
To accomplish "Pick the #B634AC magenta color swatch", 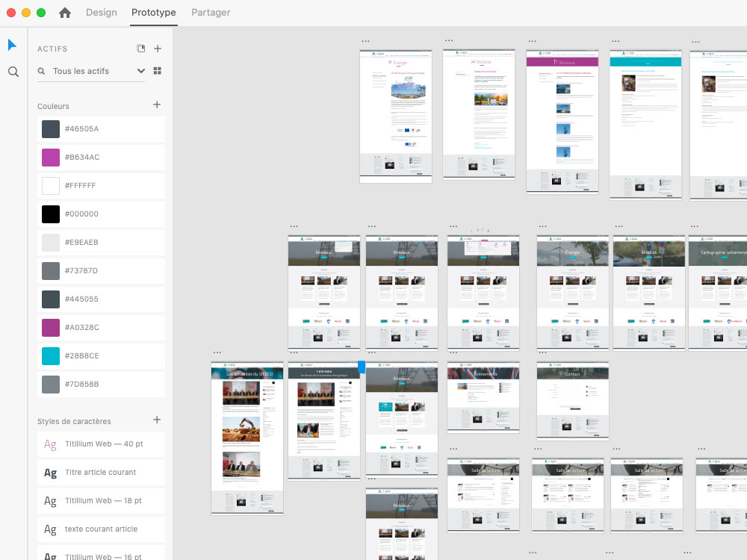I will coord(51,157).
